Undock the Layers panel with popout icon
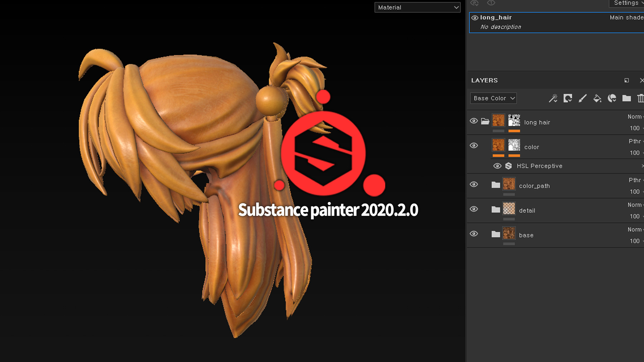Screen dimensions: 644x362 626,80
